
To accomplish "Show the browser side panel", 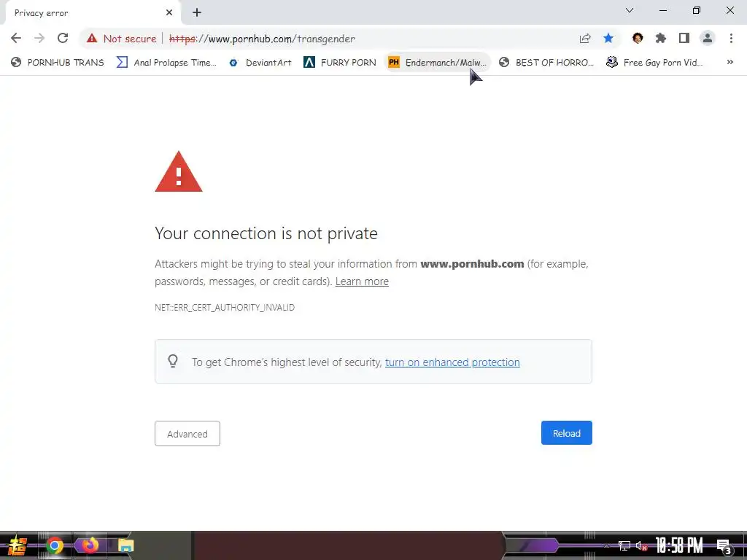I will [684, 38].
